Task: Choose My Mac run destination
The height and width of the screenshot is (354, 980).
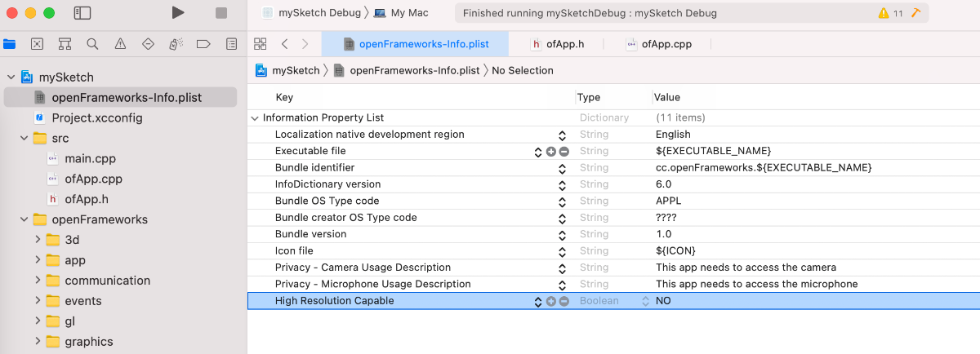Action: tap(400, 13)
